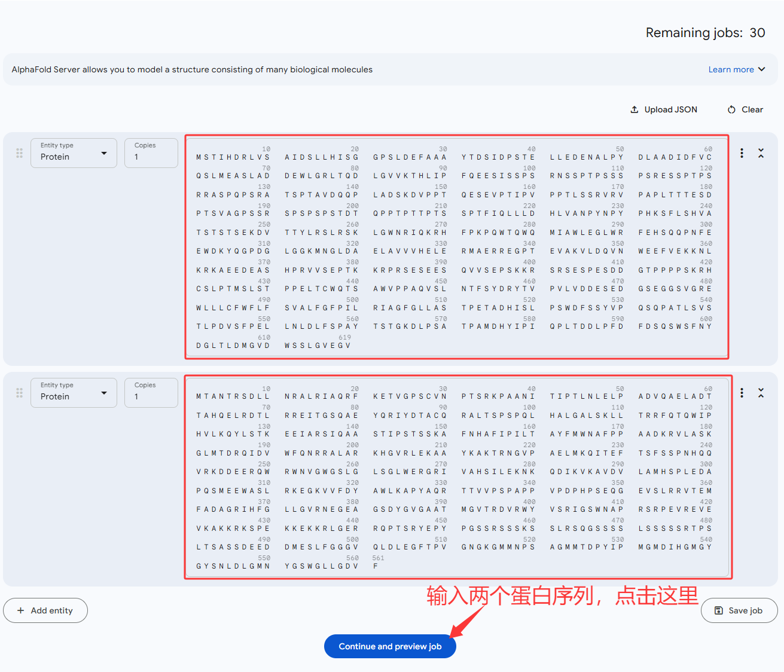Open three-dot menu for second protein entity
Screen dimensions: 784x672
(742, 393)
